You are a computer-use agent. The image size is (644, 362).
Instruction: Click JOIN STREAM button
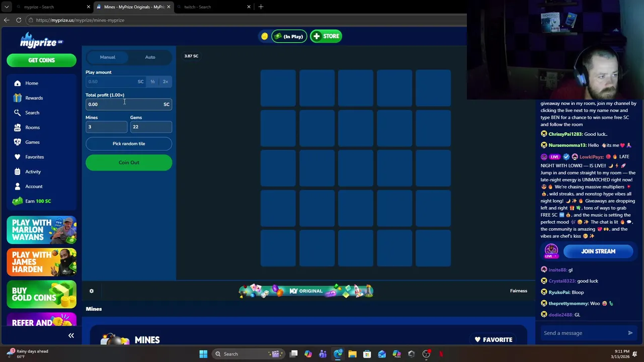[598, 251]
